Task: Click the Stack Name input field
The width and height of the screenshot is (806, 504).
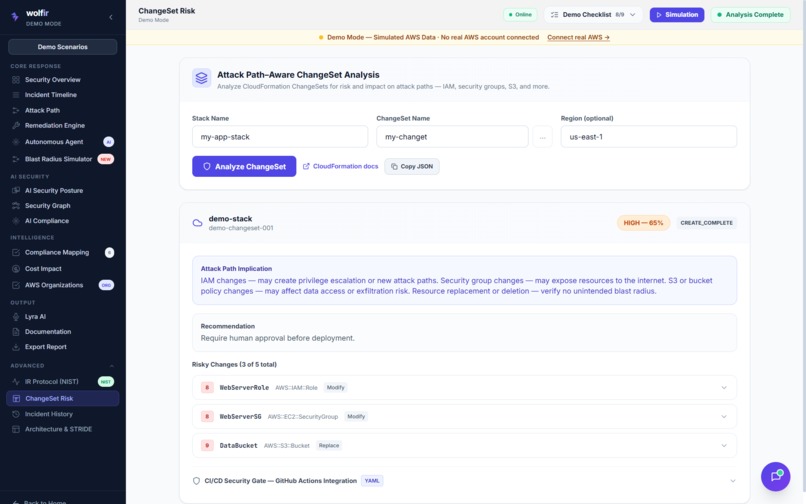Action: tap(280, 137)
